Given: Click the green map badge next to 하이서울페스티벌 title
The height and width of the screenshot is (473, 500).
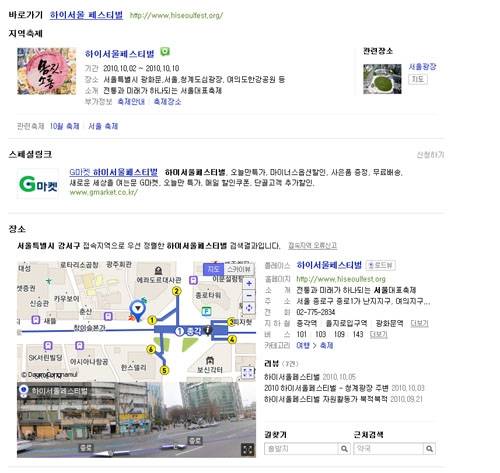Looking at the screenshot, I should (165, 52).
